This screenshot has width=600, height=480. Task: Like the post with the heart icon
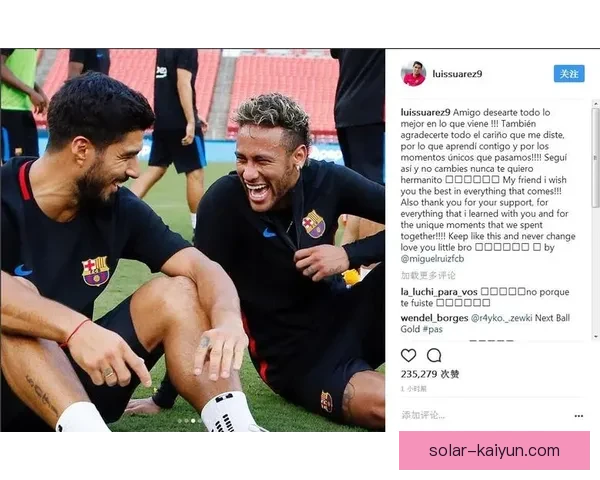pyautogui.click(x=408, y=356)
